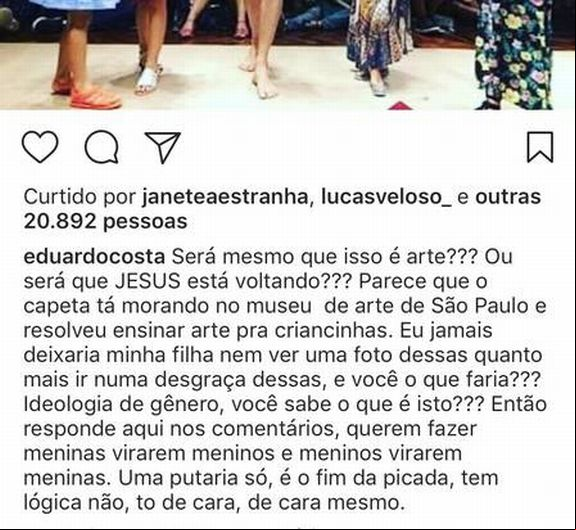Open eduardocosta username in caption
This screenshot has height=530, width=576.
(94, 257)
